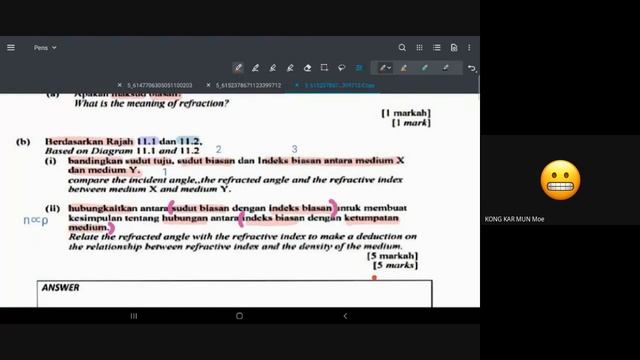
Task: Click the ANSWER box heading
Action: (60, 287)
